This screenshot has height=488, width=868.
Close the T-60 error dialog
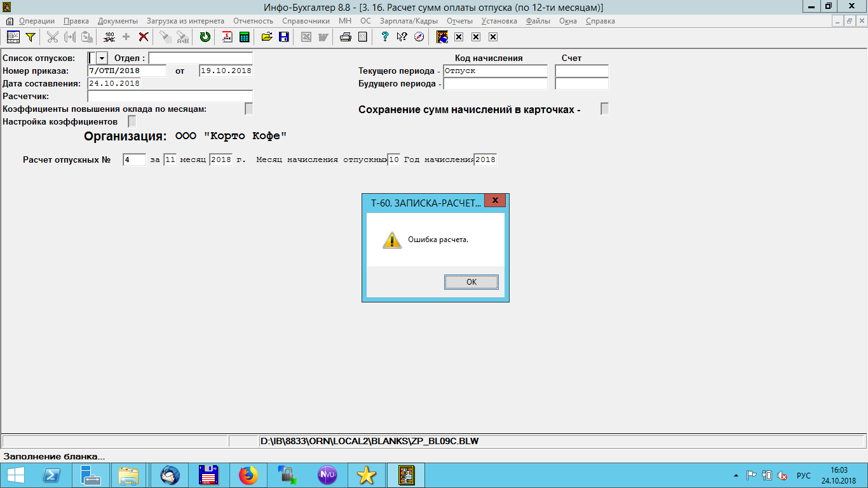[495, 201]
